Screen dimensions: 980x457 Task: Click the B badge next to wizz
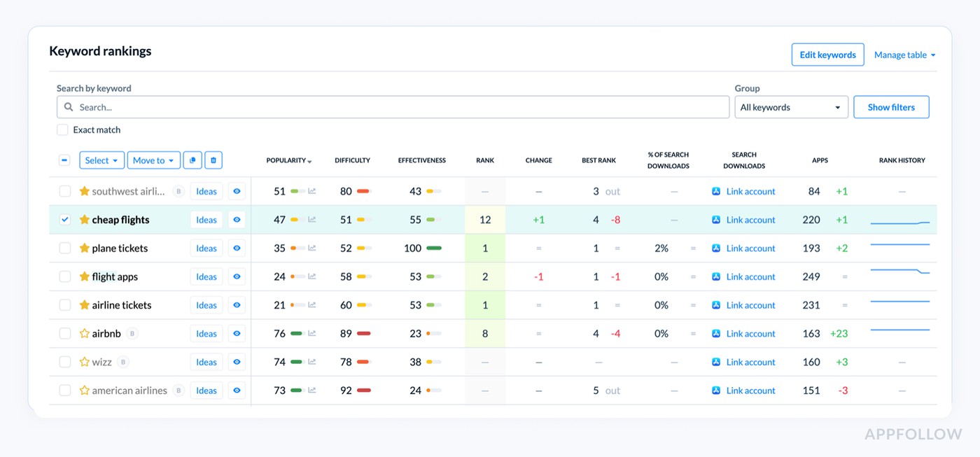click(123, 362)
